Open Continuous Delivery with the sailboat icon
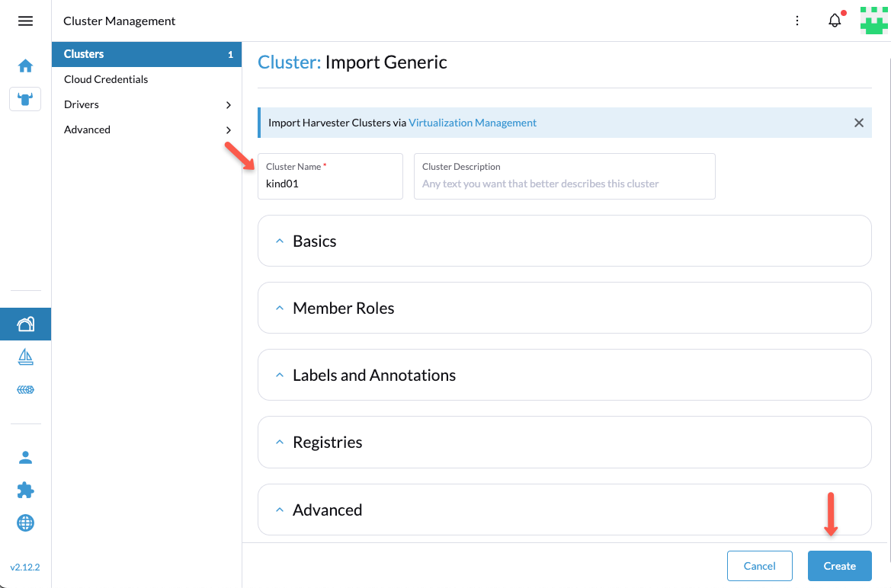Viewport: 891px width, 588px height. [x=25, y=356]
